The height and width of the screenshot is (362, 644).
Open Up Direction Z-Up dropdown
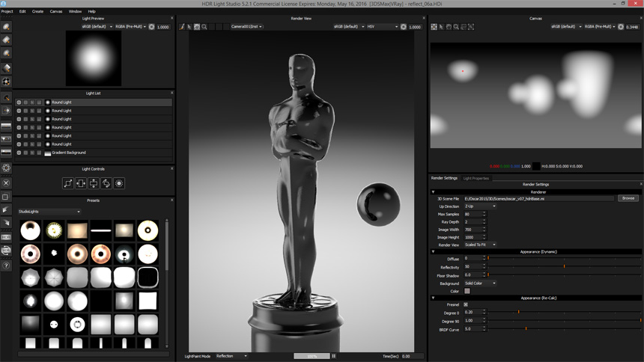point(480,206)
